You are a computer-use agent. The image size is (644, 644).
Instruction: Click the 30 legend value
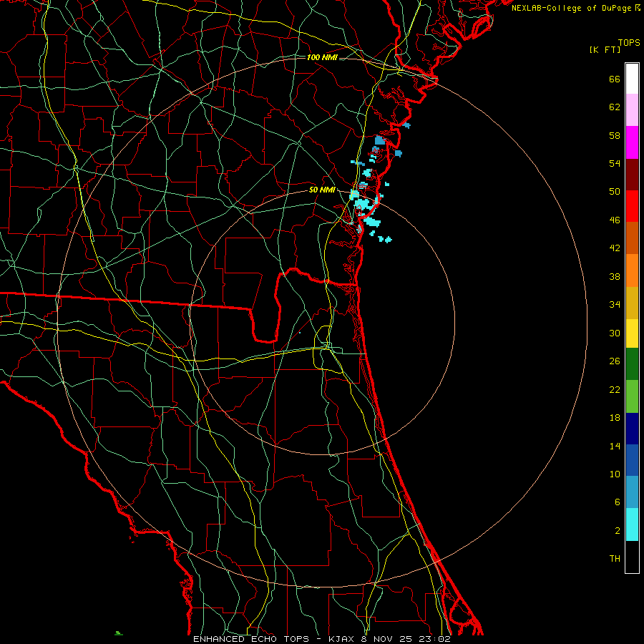tap(615, 333)
